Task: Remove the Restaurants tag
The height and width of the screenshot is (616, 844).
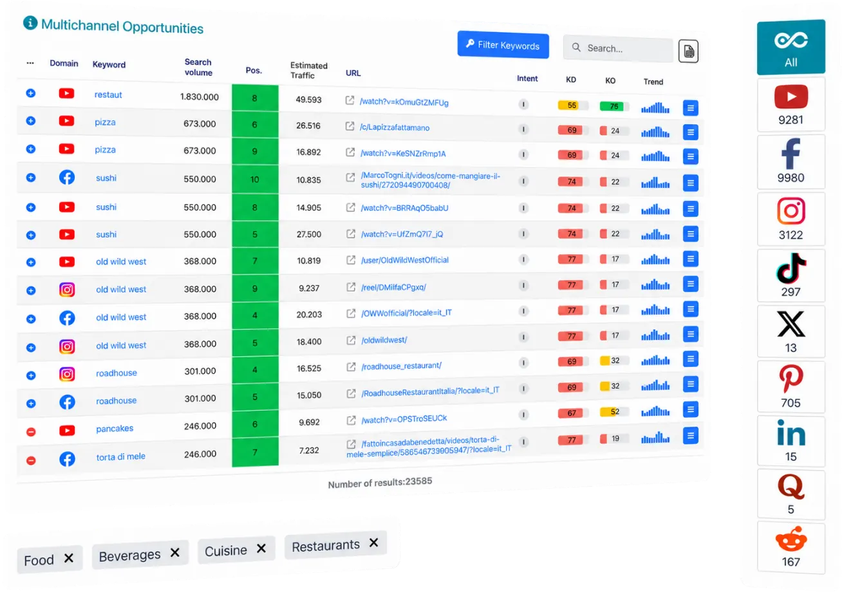Action: 373,543
